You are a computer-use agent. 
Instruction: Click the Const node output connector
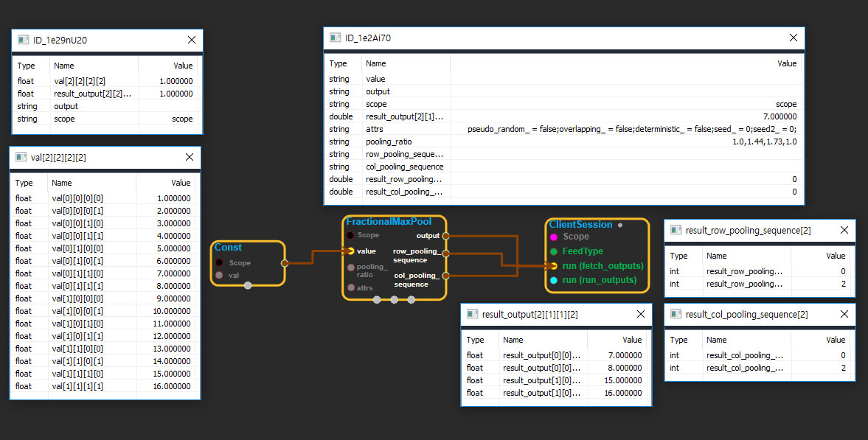[285, 262]
